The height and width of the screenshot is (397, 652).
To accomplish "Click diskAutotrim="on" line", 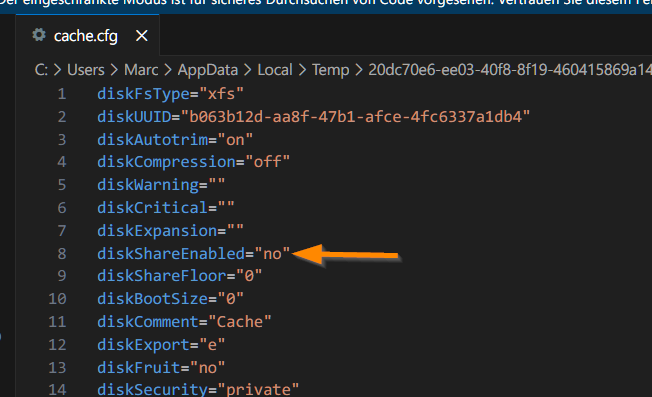I will pos(175,140).
